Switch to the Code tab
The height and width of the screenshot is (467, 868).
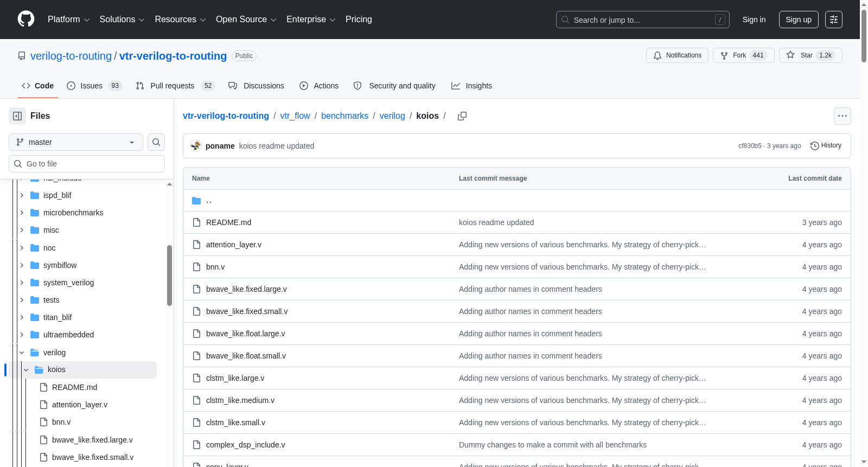(x=37, y=86)
